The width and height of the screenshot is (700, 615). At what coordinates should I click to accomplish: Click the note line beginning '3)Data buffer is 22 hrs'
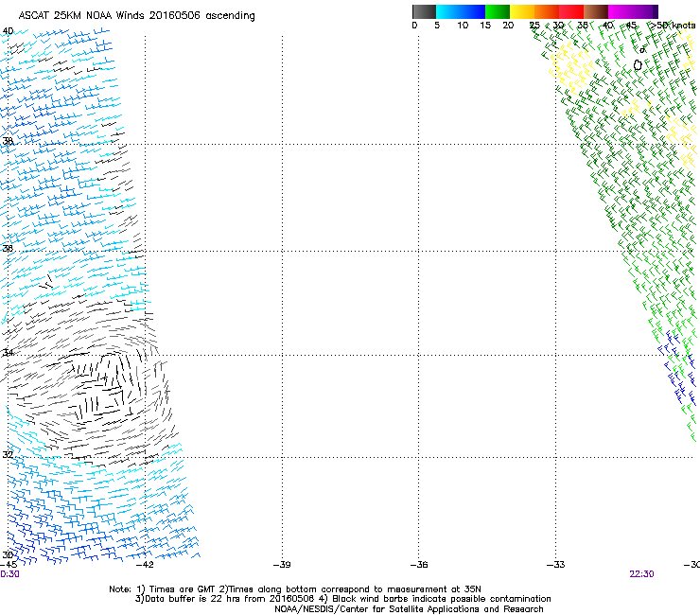point(342,599)
